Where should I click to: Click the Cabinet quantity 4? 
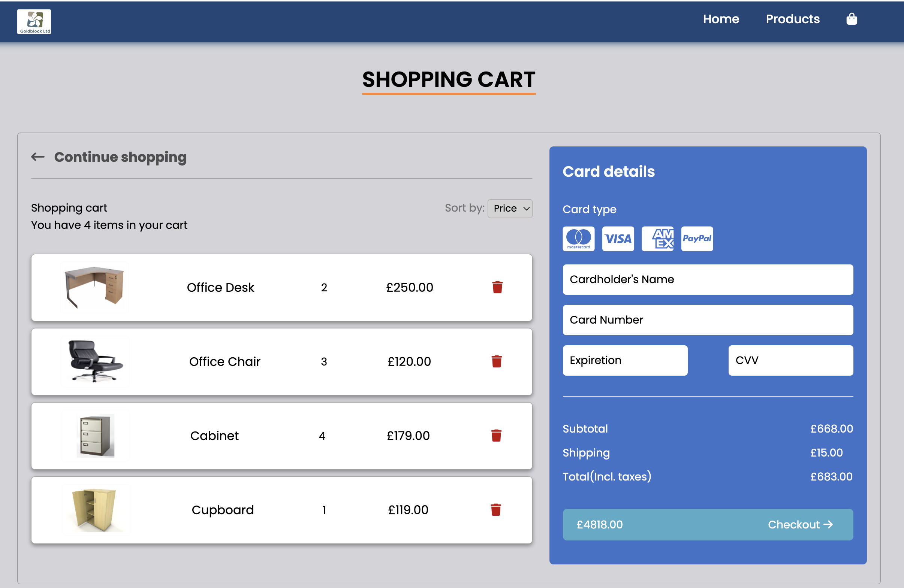pos(322,436)
